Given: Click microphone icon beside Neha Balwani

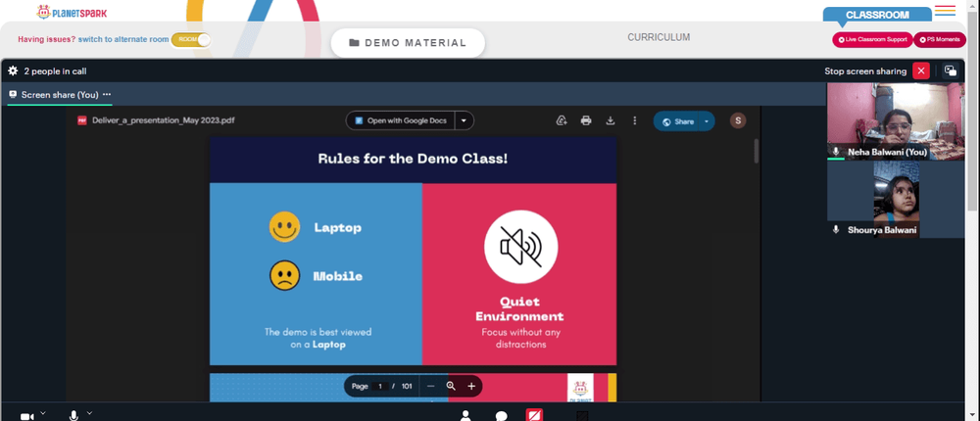Looking at the screenshot, I should coord(836,152).
